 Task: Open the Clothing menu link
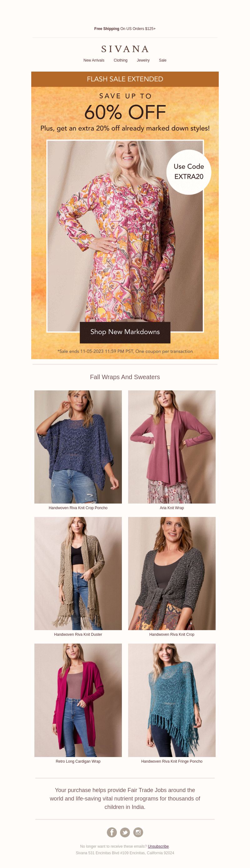[x=121, y=60]
